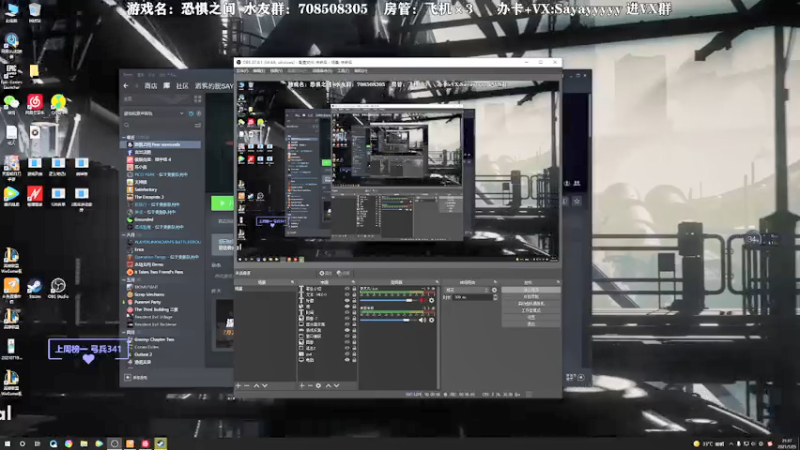Move source down in OBS Sources panel
This screenshot has height=450, width=800.
point(336,386)
